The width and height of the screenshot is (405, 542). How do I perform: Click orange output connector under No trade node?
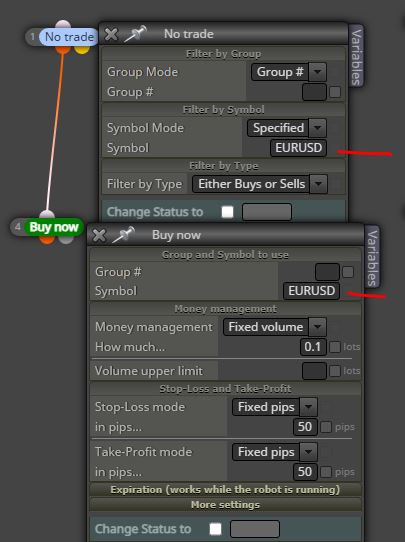pyautogui.click(x=63, y=49)
